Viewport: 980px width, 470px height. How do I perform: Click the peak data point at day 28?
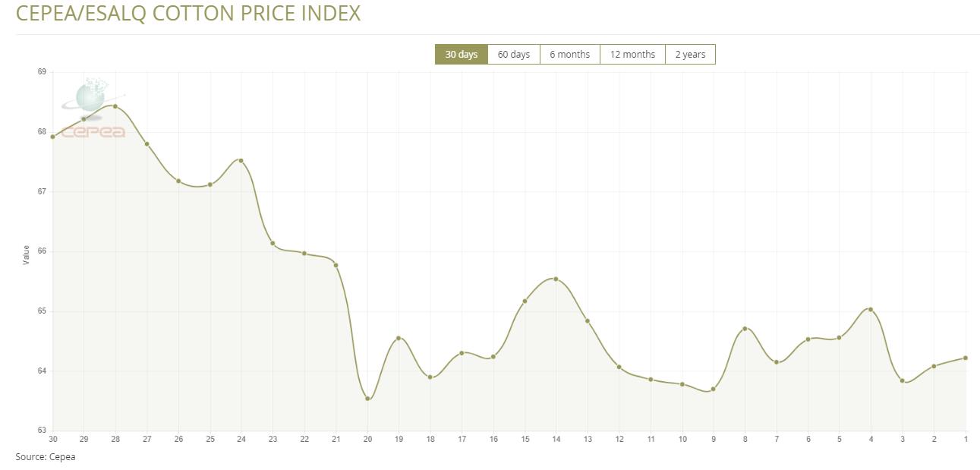(115, 106)
